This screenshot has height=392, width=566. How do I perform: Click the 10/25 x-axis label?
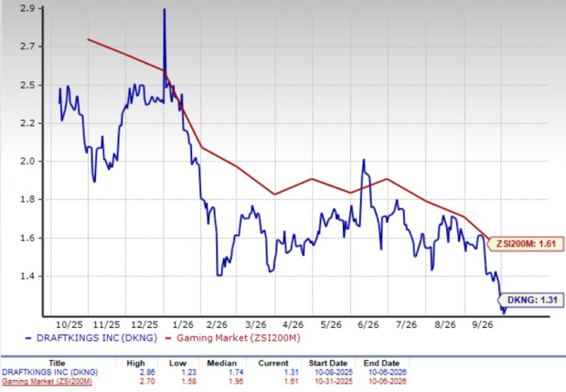click(x=69, y=325)
